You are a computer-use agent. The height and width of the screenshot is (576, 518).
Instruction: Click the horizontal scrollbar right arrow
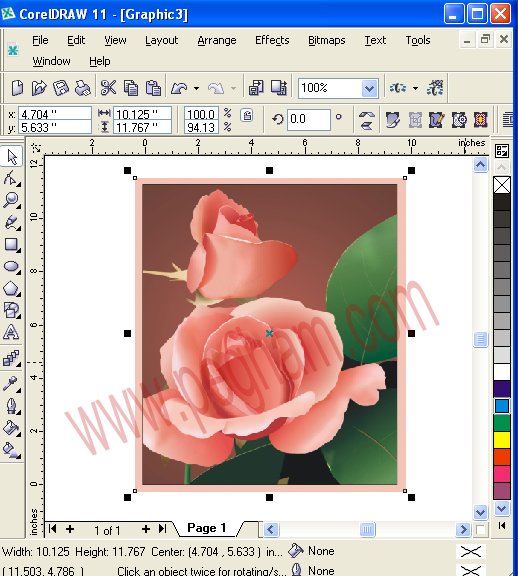coord(463,529)
